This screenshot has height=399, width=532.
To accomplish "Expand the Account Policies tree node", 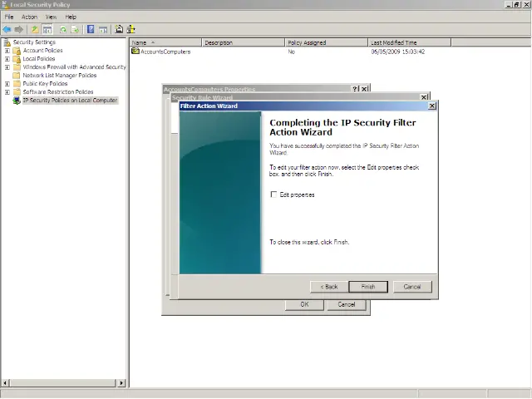I will tap(7, 51).
